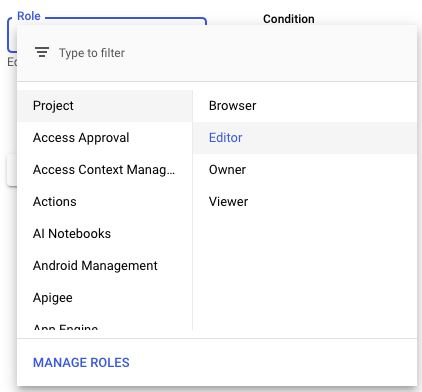Pick the Editor role
This screenshot has height=392, width=422.
pos(305,138)
